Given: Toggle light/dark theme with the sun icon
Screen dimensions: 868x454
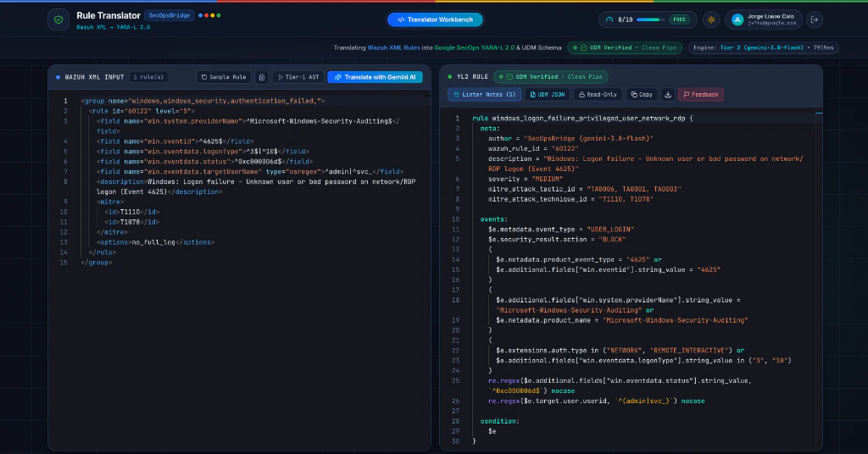Looking at the screenshot, I should point(711,20).
